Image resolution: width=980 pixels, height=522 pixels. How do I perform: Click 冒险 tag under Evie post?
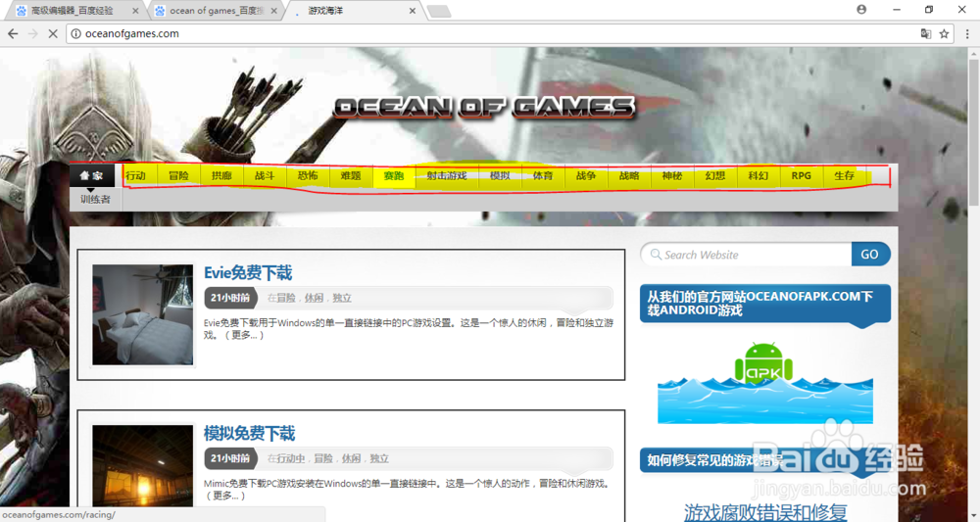click(x=285, y=298)
